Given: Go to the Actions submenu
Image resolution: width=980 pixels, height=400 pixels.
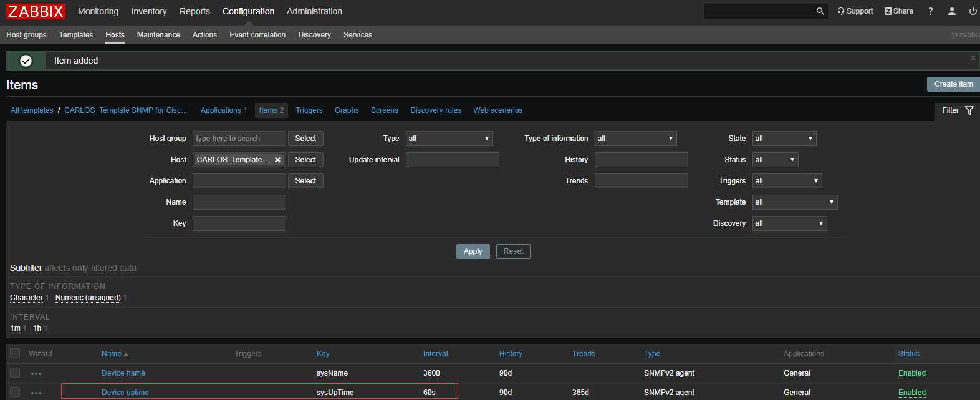Looking at the screenshot, I should (204, 35).
